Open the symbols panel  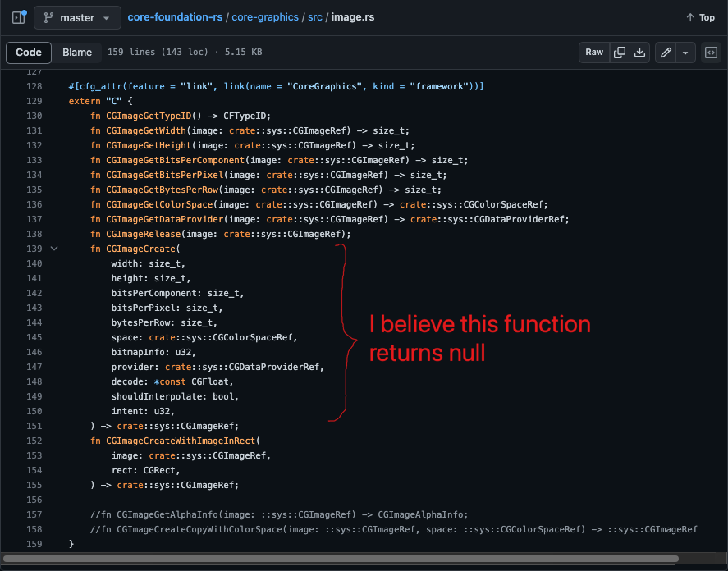click(711, 53)
